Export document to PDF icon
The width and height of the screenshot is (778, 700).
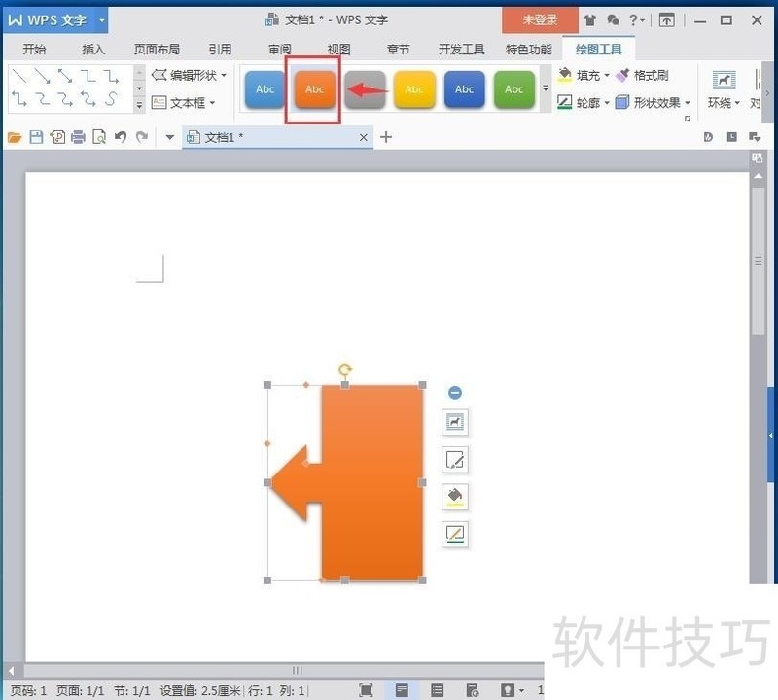click(x=57, y=137)
